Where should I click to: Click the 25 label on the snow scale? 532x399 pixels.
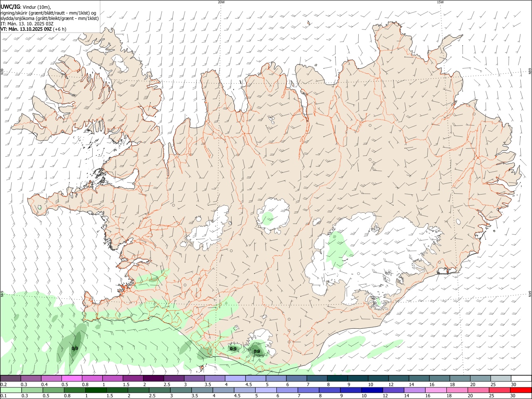tap(493, 384)
